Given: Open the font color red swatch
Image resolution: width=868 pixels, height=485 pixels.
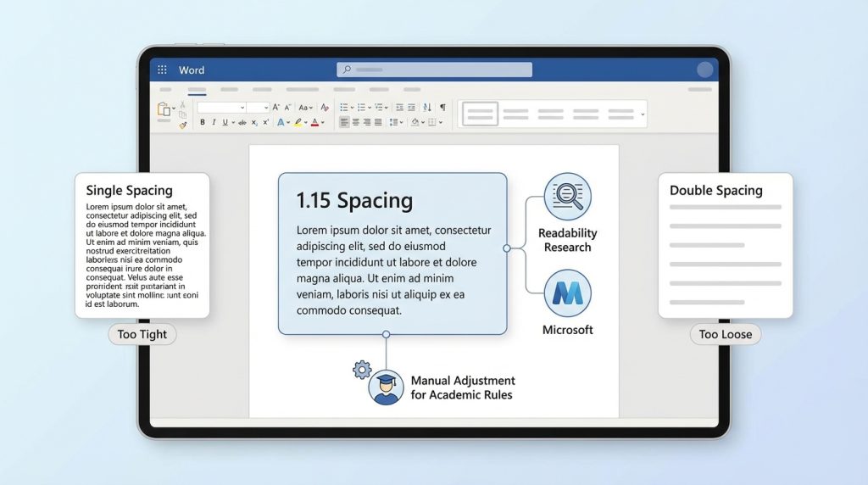Looking at the screenshot, I should (x=314, y=122).
